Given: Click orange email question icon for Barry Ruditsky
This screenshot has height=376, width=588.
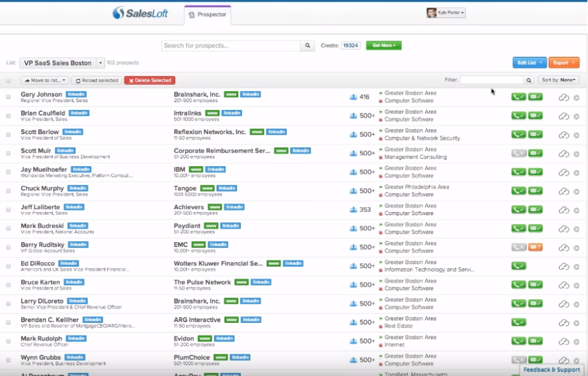Looking at the screenshot, I should coord(535,247).
